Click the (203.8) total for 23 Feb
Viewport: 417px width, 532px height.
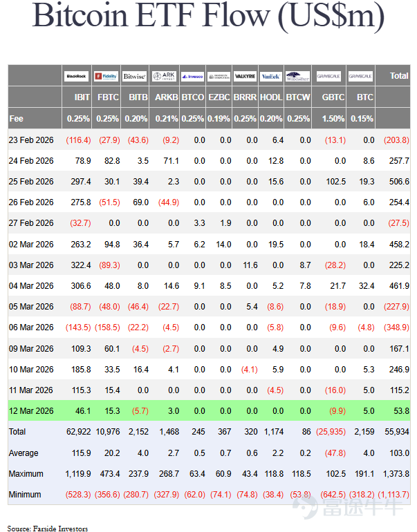(x=396, y=140)
